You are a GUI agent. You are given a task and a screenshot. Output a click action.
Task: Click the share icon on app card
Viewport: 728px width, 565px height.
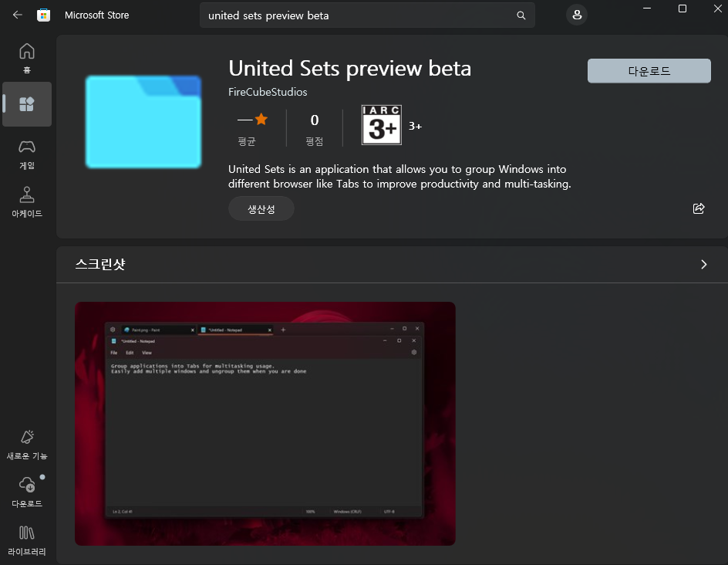coord(699,208)
